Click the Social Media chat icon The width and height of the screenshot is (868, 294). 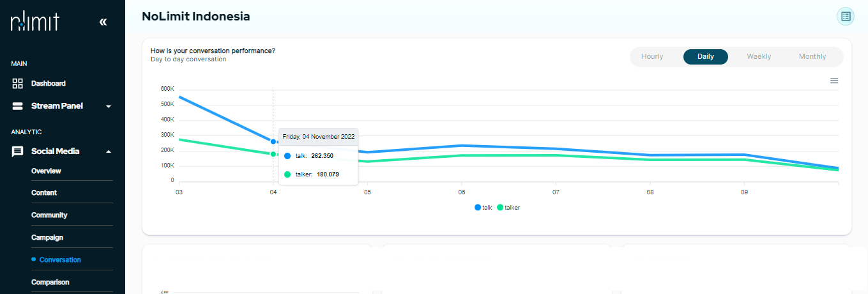[x=18, y=151]
